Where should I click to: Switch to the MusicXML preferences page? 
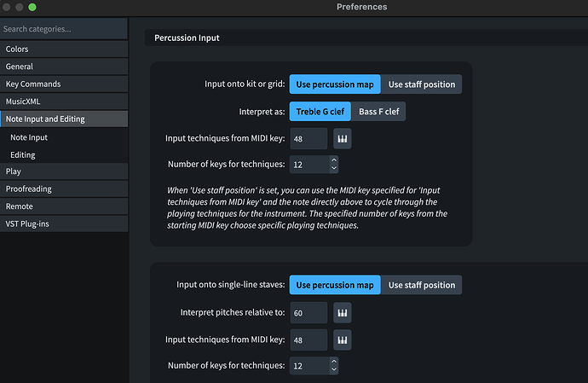pyautogui.click(x=24, y=102)
